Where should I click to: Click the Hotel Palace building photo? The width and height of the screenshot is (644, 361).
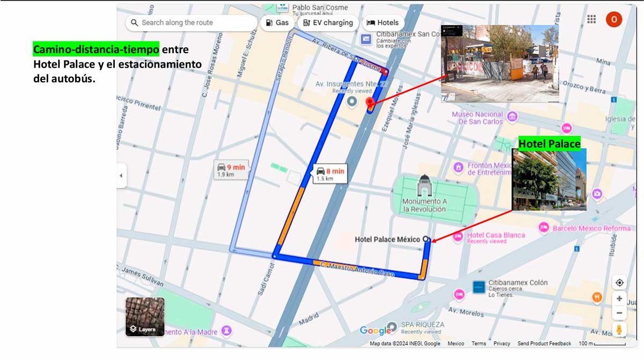pyautogui.click(x=549, y=179)
